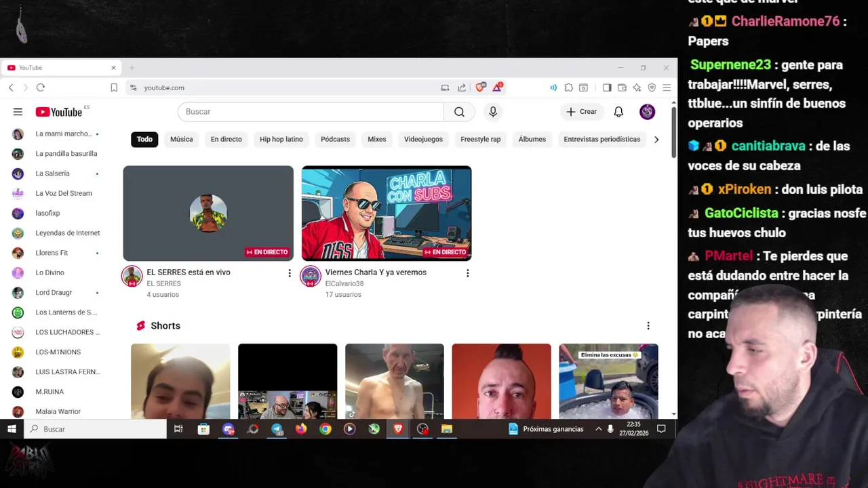Open title "Viernes Charla Y ya veremos"
The height and width of the screenshot is (488, 868).
(376, 272)
